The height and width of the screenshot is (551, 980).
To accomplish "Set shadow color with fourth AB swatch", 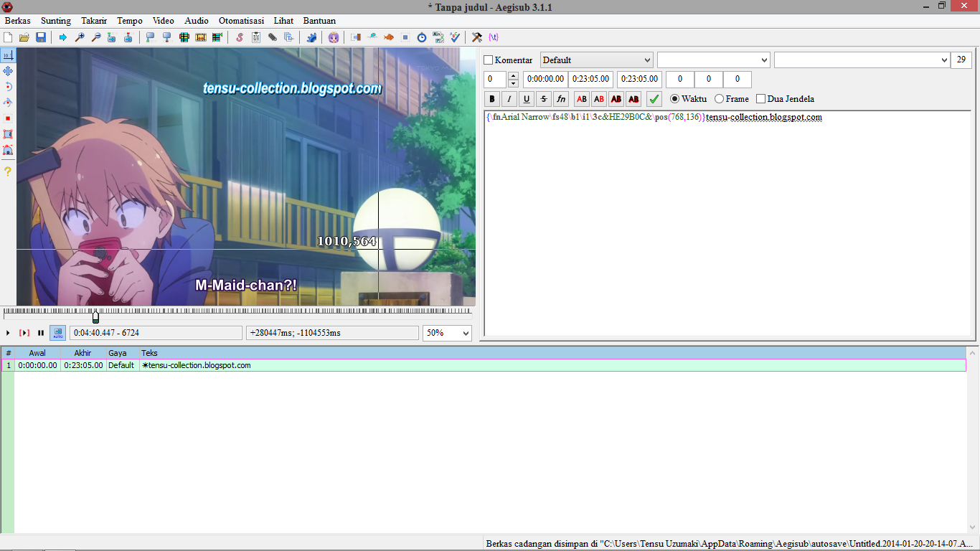I will [633, 99].
